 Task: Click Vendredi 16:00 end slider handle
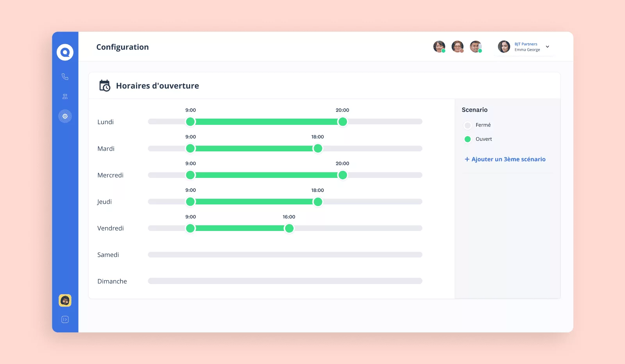[289, 228]
